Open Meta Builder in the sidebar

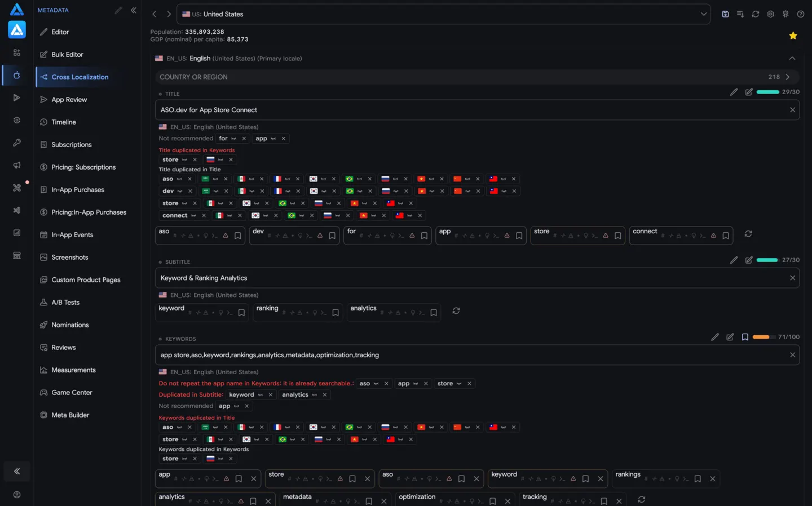pos(70,415)
